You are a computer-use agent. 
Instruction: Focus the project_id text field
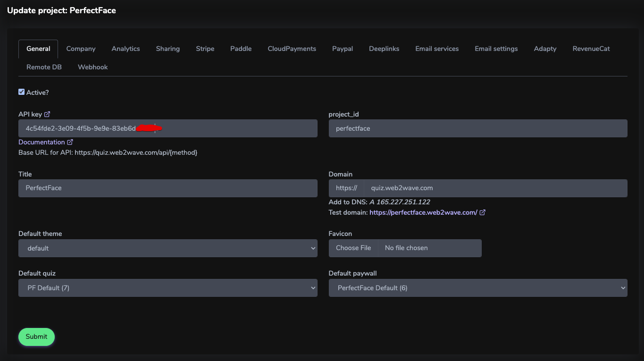click(477, 128)
